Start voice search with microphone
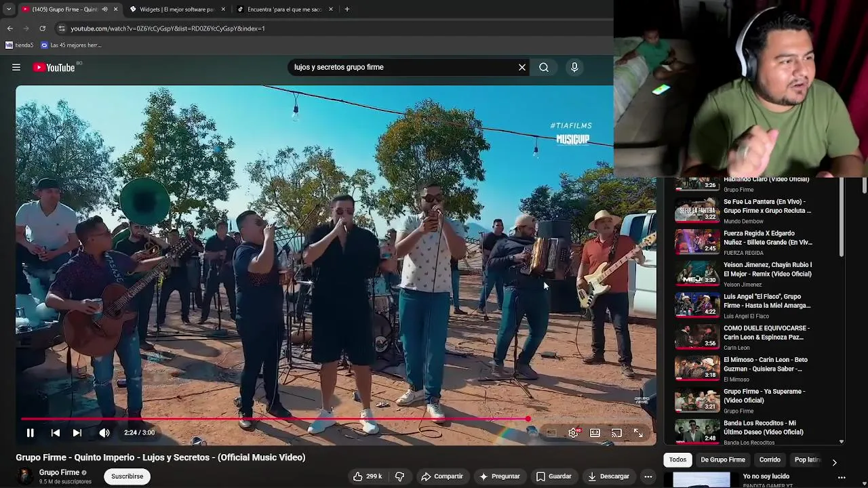 click(574, 67)
